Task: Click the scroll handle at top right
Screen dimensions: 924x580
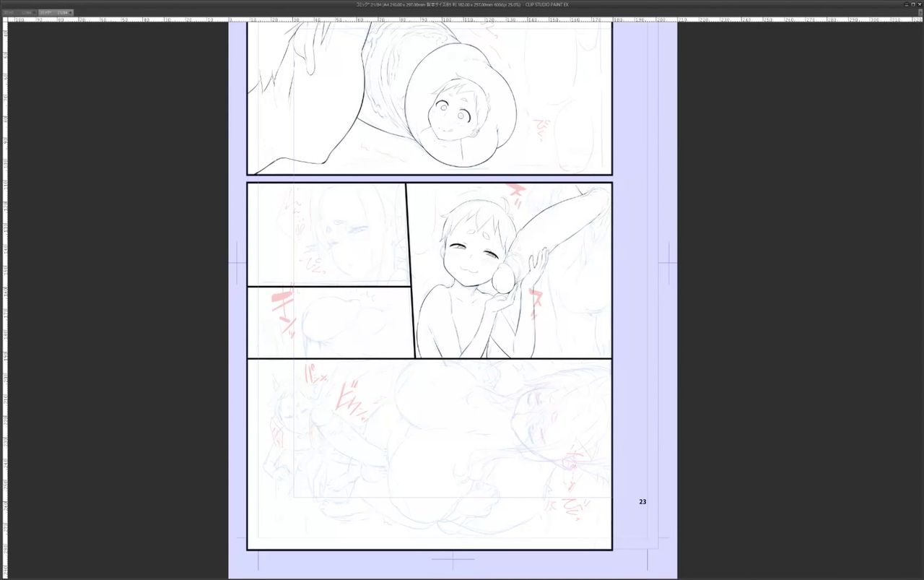Action: 920,12
